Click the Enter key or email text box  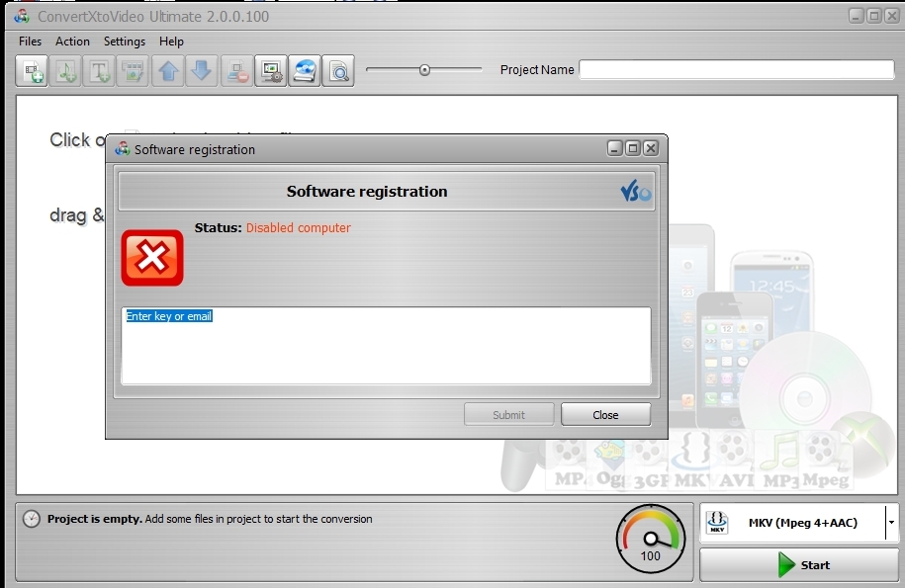386,345
